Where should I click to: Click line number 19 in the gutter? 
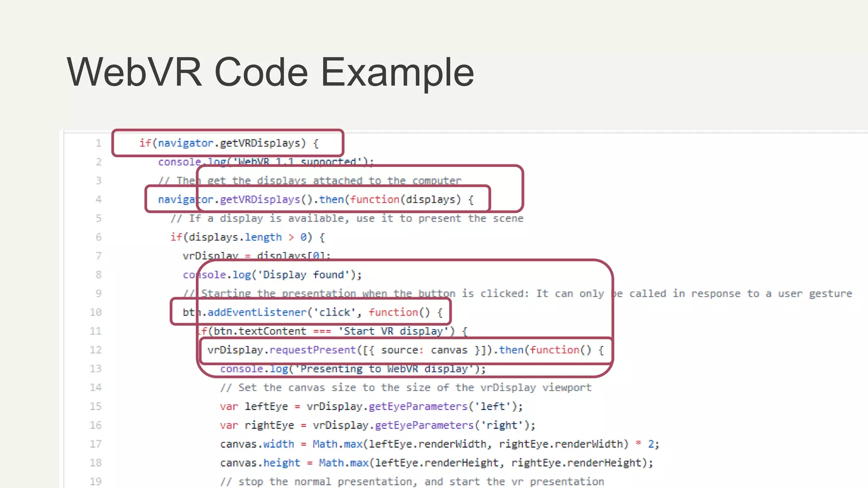(x=96, y=482)
